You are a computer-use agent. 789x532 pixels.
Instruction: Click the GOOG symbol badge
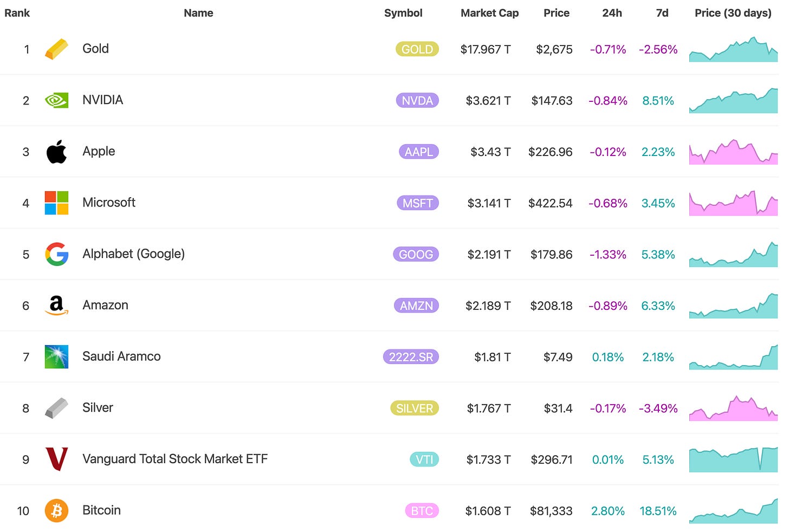tap(416, 254)
